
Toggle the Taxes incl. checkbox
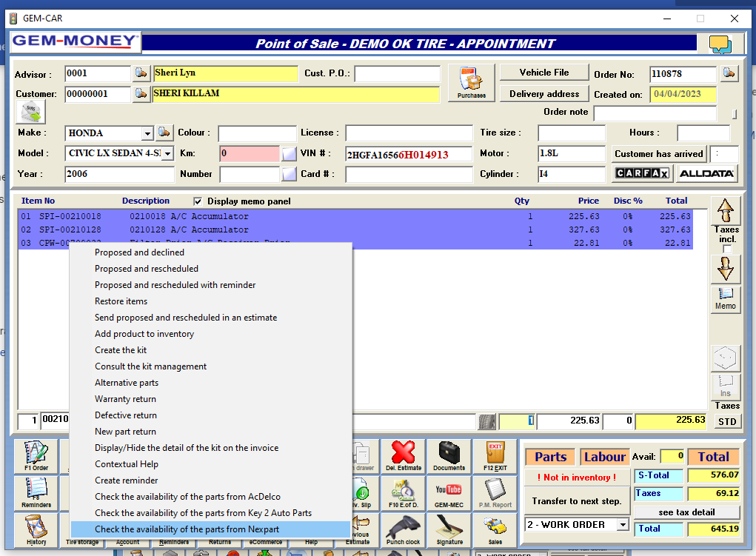pyautogui.click(x=727, y=249)
